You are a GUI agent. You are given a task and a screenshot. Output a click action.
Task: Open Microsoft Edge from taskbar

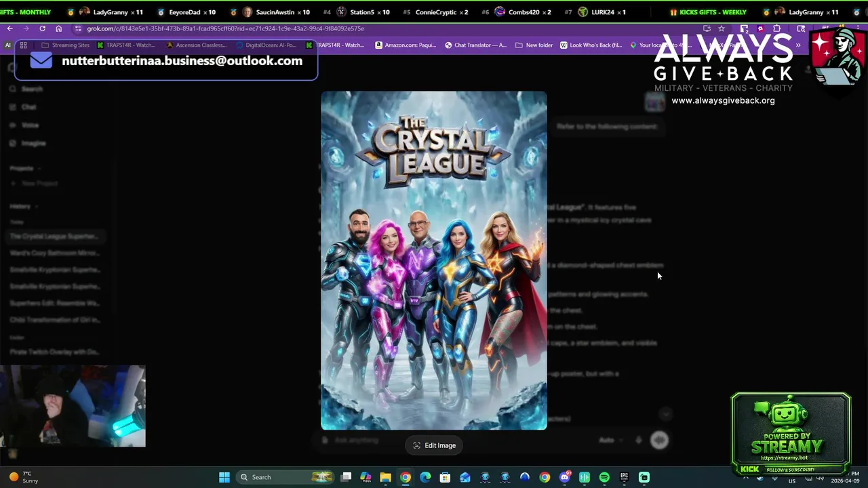425,477
